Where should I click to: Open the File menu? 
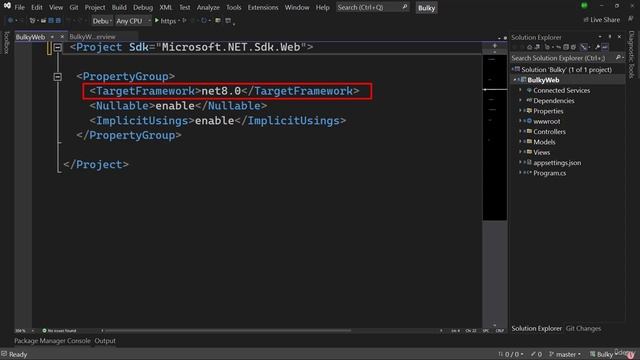click(19, 7)
